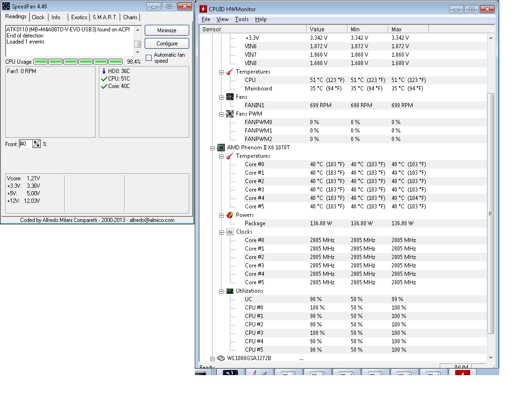Click the CPU Usage green bar indicator
532x399 pixels.
tap(78, 62)
